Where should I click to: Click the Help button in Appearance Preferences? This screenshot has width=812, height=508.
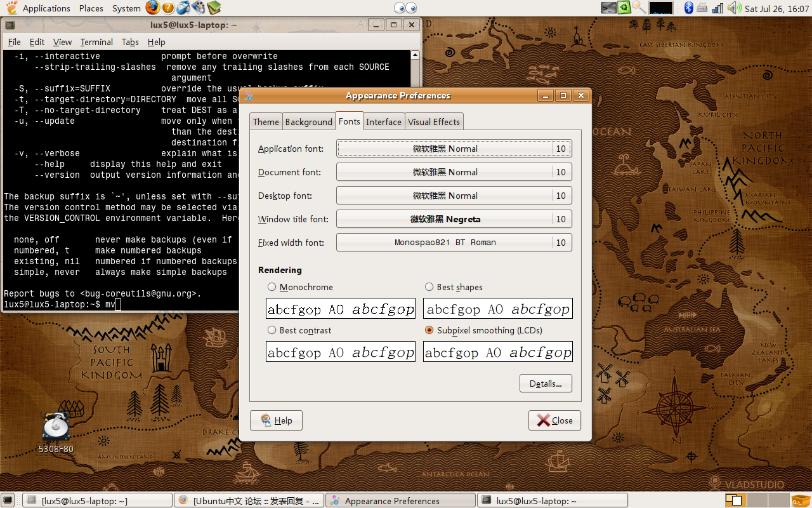click(276, 420)
